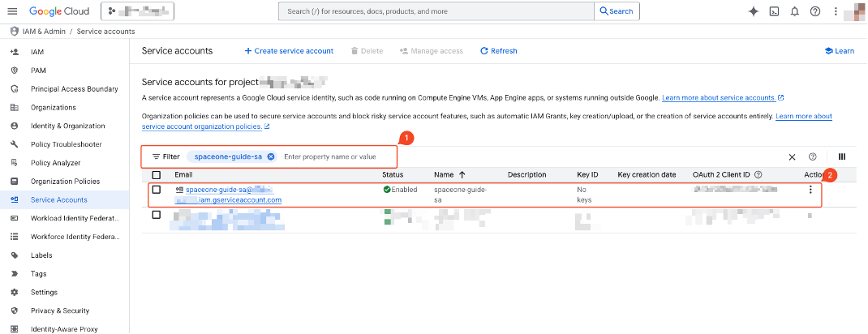The image size is (868, 334).
Task: Open the filter help question icon
Action: pos(813,157)
